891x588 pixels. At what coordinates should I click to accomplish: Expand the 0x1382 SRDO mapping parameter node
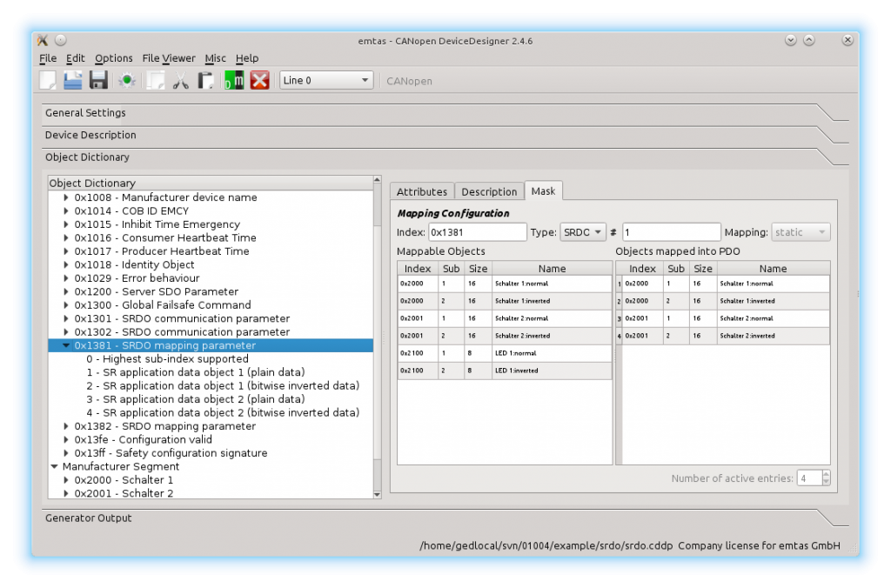66,426
